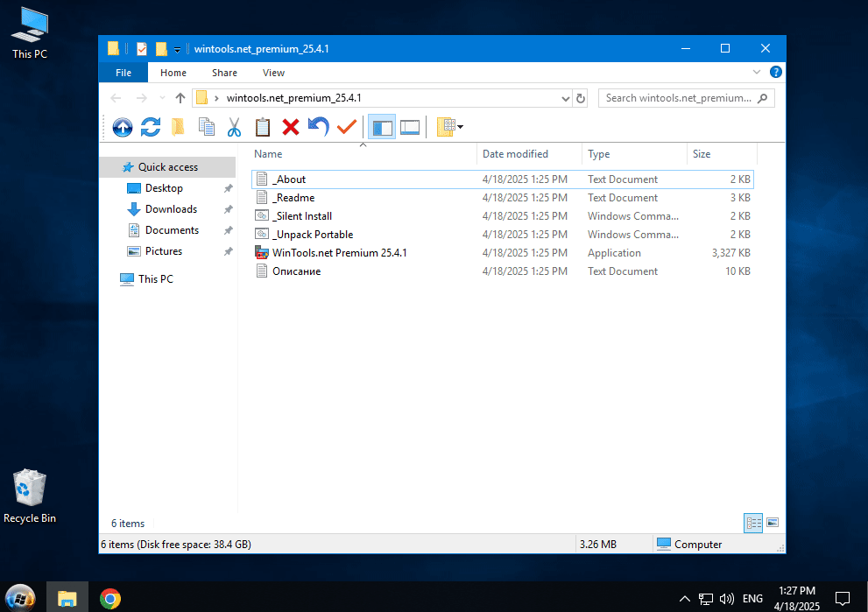Click the orange checkmark Properties toolbar icon
This screenshot has width=868, height=612.
click(x=347, y=127)
